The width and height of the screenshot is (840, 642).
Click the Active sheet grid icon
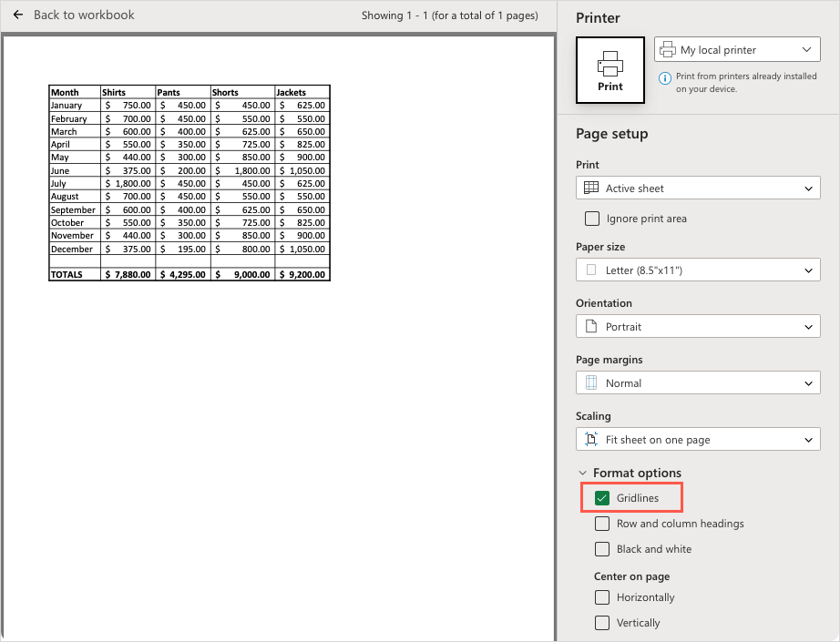pos(590,189)
